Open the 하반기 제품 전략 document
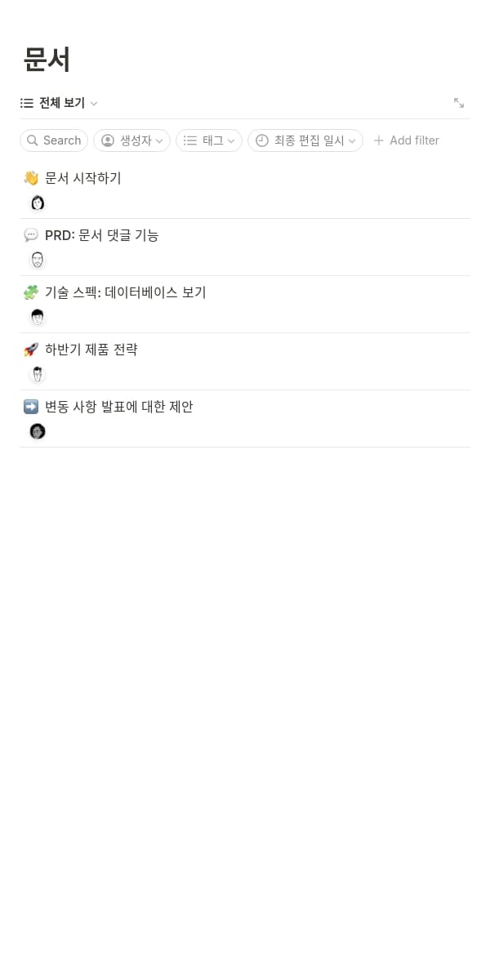 (91, 350)
